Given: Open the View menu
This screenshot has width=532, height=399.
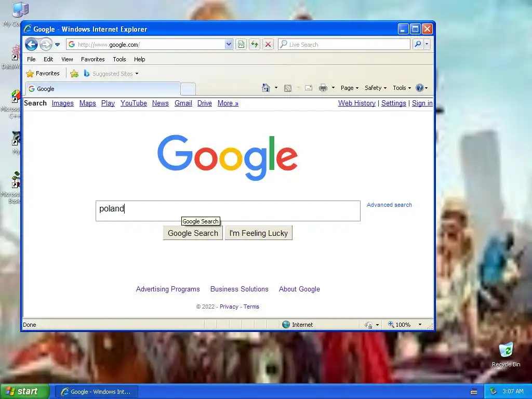Looking at the screenshot, I should (x=67, y=59).
